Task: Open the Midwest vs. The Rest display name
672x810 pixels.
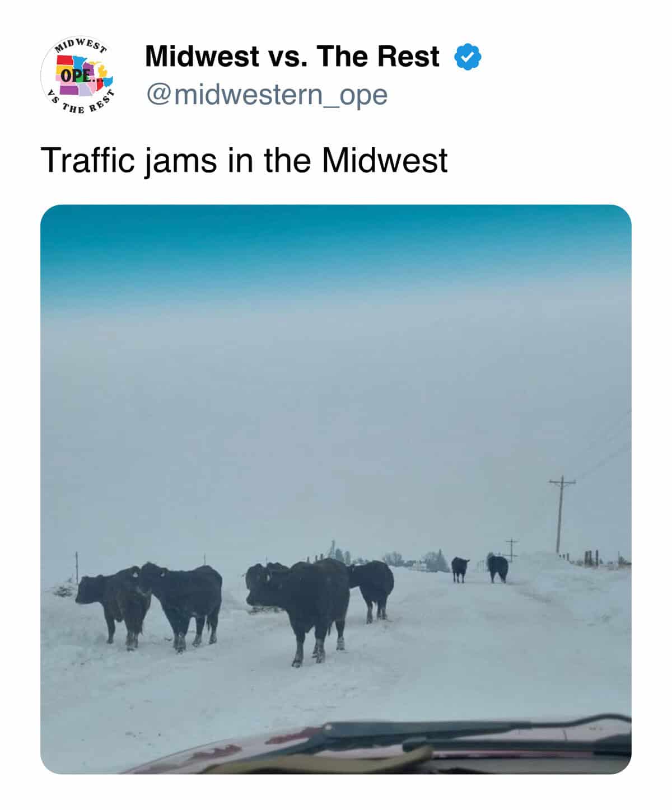Action: 292,57
